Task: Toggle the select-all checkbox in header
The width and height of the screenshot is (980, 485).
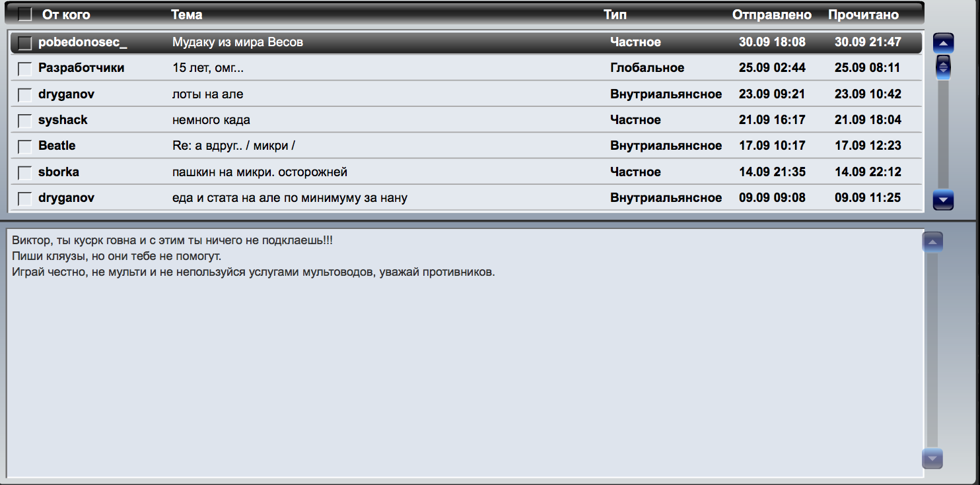Action: tap(25, 15)
